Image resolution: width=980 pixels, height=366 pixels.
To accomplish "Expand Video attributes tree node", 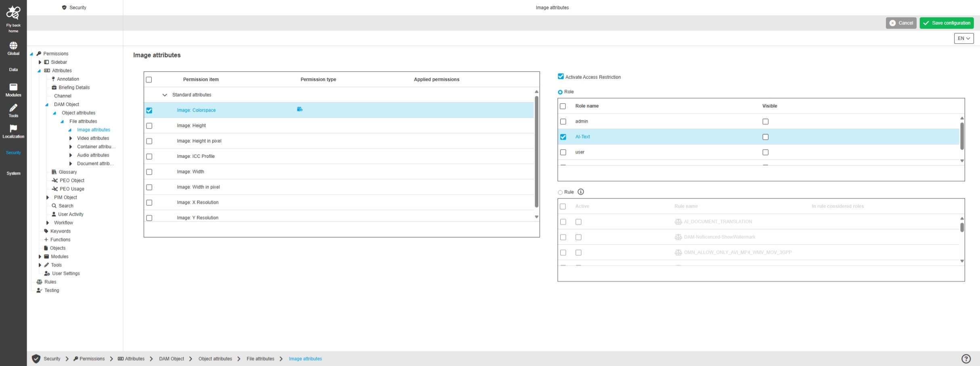I will (71, 138).
